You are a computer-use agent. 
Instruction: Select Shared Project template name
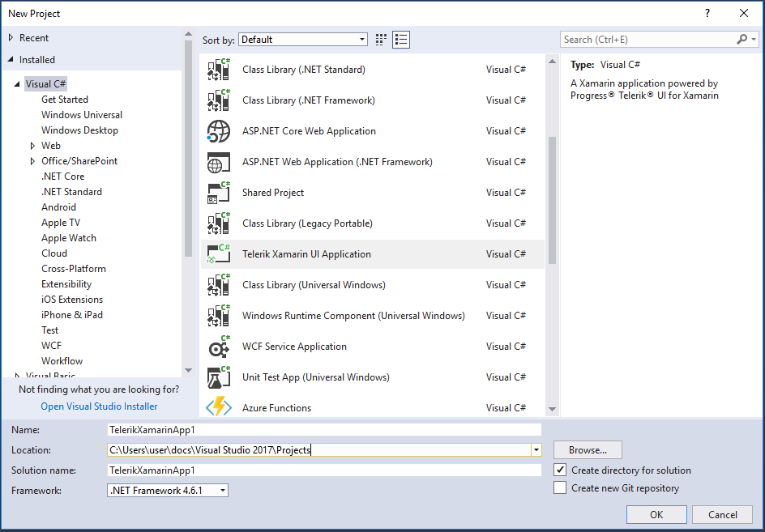(273, 193)
